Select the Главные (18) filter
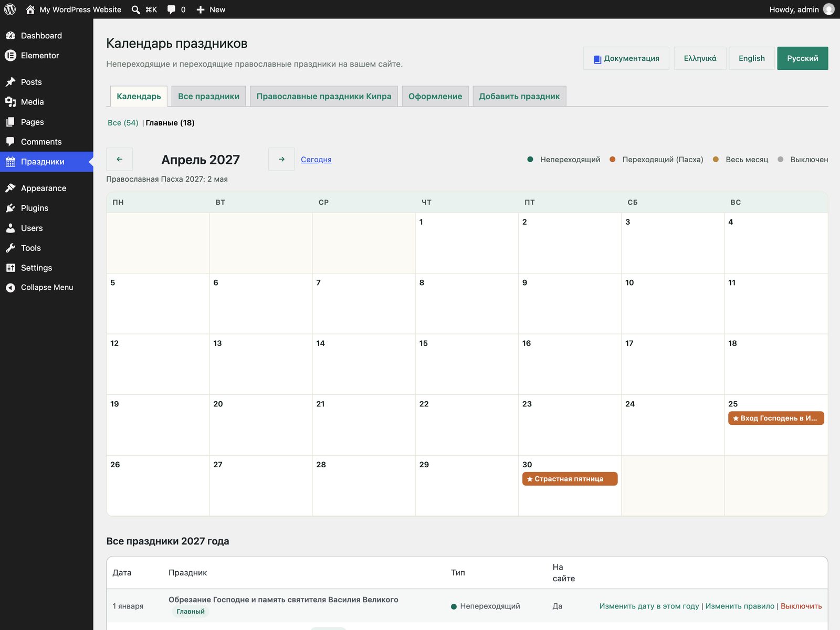The image size is (840, 630). click(x=170, y=123)
